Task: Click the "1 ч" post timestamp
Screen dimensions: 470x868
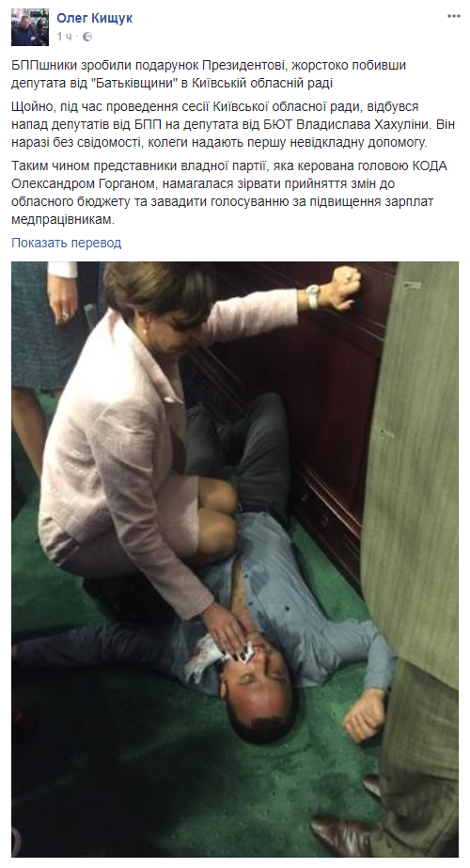Action: [64, 37]
